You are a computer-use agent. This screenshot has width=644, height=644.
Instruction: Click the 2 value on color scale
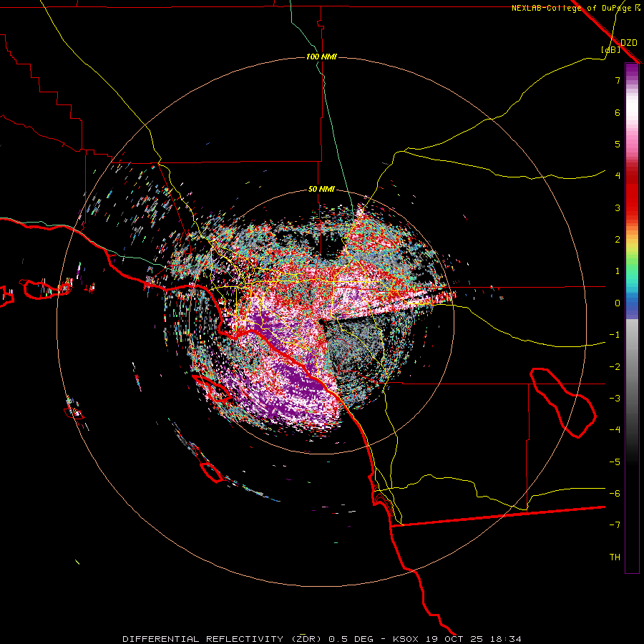coord(618,240)
